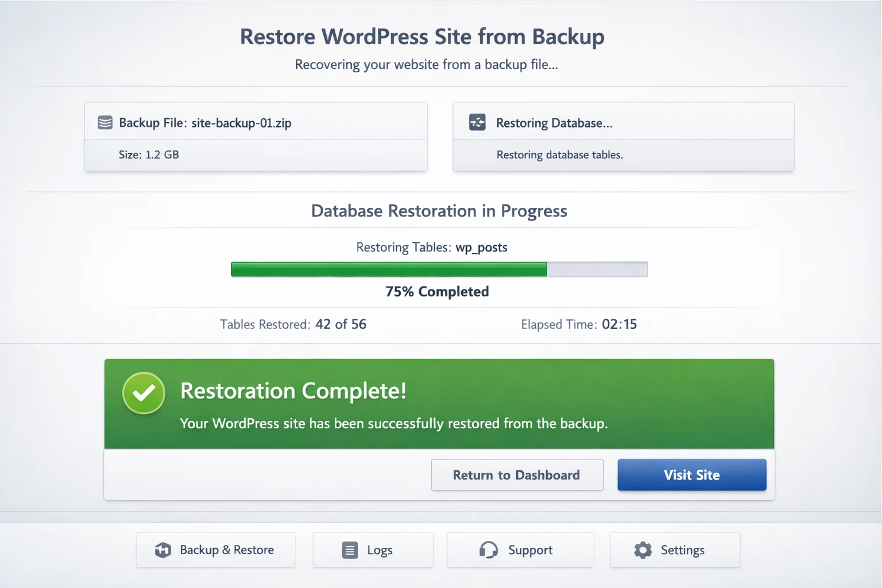Click the Logs document icon
882x588 pixels.
[x=350, y=550]
